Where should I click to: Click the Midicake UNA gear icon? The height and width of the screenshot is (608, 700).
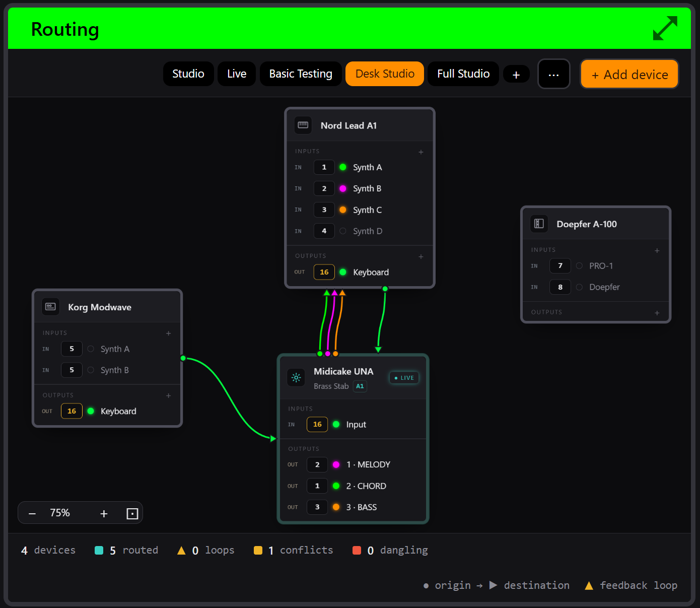[296, 377]
